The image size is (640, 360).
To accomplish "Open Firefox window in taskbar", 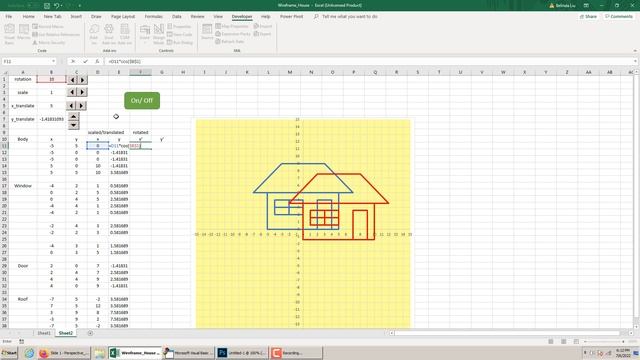I will coord(63,353).
